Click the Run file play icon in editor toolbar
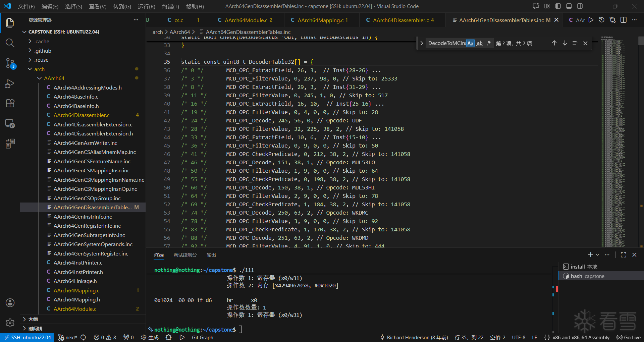 tap(591, 20)
